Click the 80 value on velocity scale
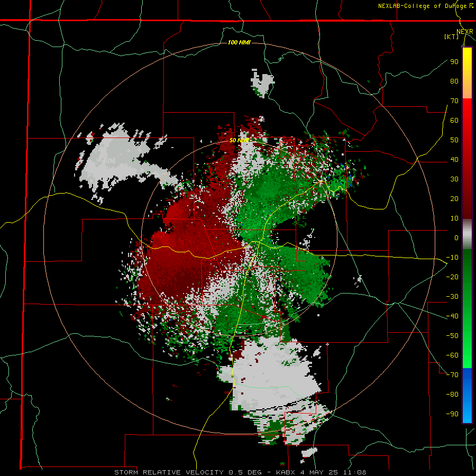 point(454,81)
